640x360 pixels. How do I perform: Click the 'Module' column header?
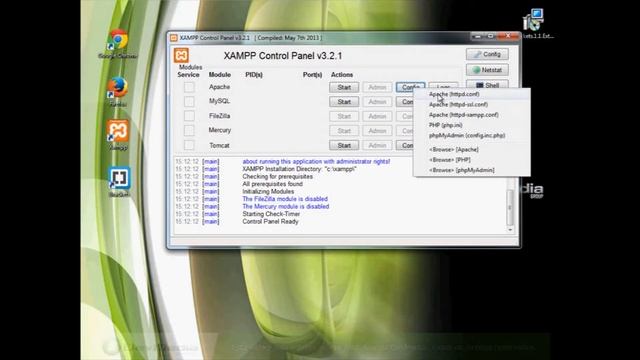220,75
